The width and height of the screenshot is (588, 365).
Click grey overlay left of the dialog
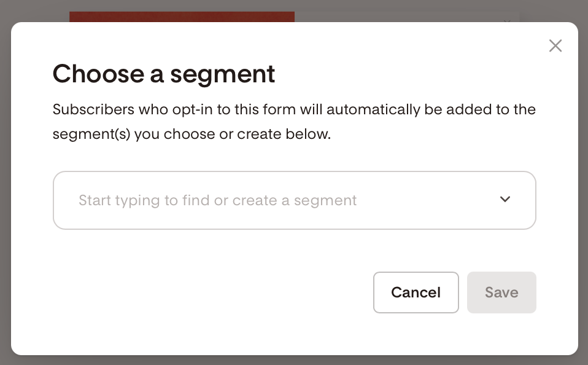[6, 188]
